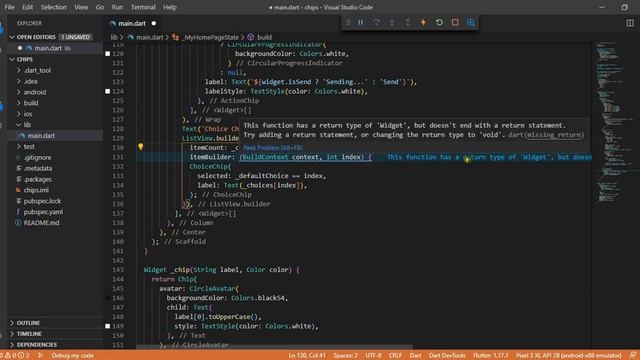Click the lib breadcrumb segment
This screenshot has width=640, height=360.
pos(114,37)
